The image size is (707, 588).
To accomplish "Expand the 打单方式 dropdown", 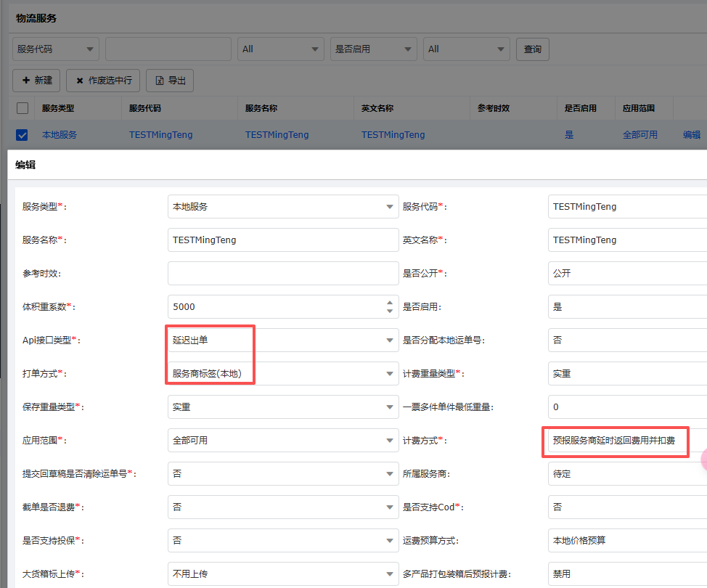I will (x=283, y=374).
